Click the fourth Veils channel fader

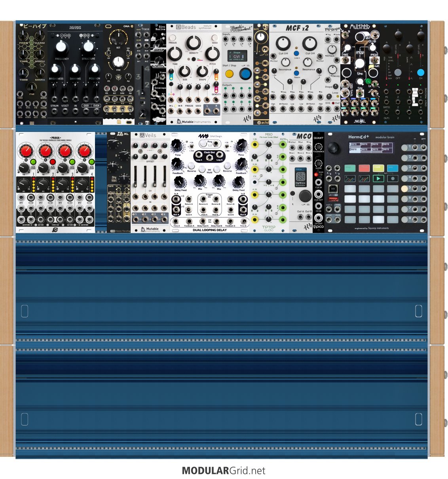click(x=164, y=177)
